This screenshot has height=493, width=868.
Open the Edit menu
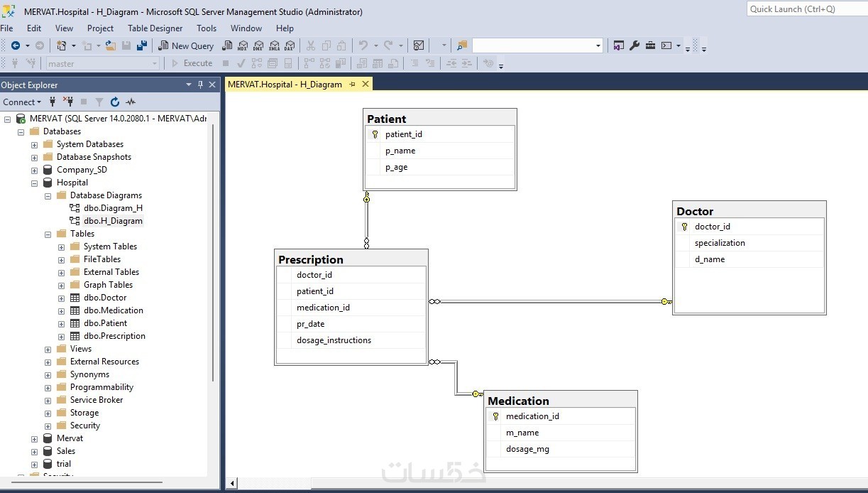pyautogui.click(x=34, y=28)
